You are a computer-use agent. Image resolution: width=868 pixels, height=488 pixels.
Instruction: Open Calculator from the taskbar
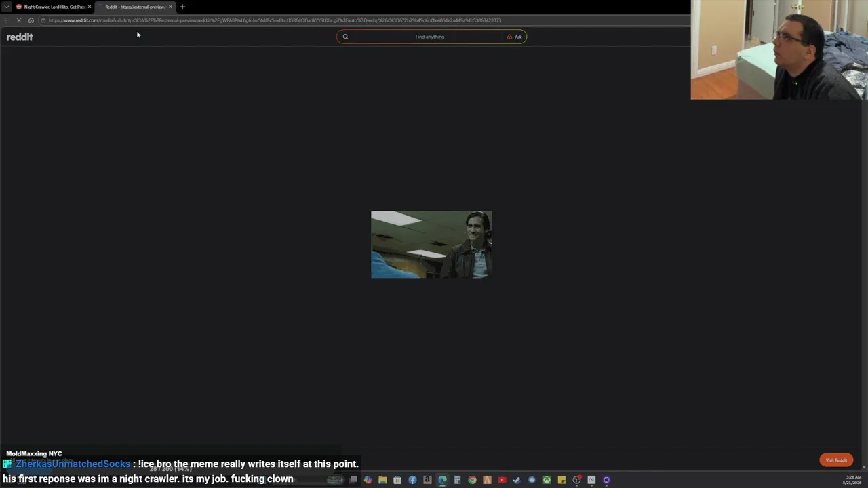(457, 480)
